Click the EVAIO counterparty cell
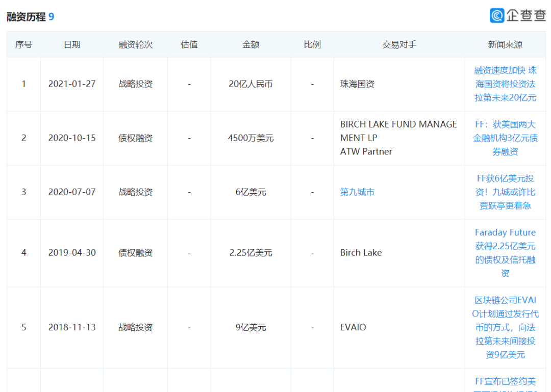Image resolution: width=551 pixels, height=392 pixels. click(353, 327)
